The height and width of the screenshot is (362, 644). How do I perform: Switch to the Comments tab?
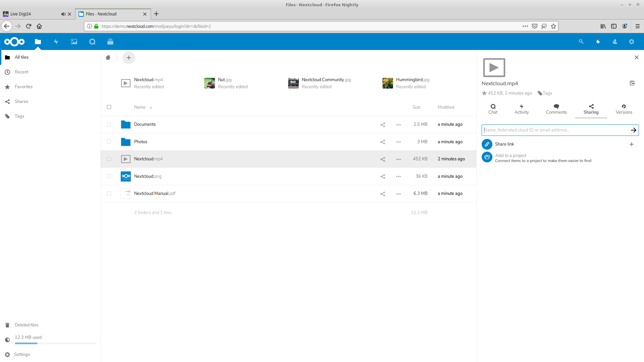[x=556, y=109]
